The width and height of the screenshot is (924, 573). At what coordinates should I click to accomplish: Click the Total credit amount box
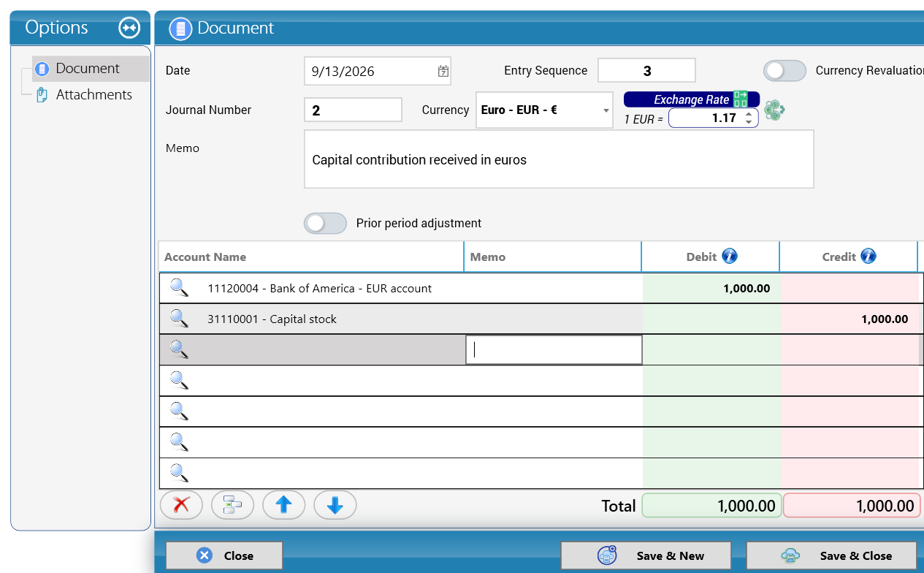point(852,506)
